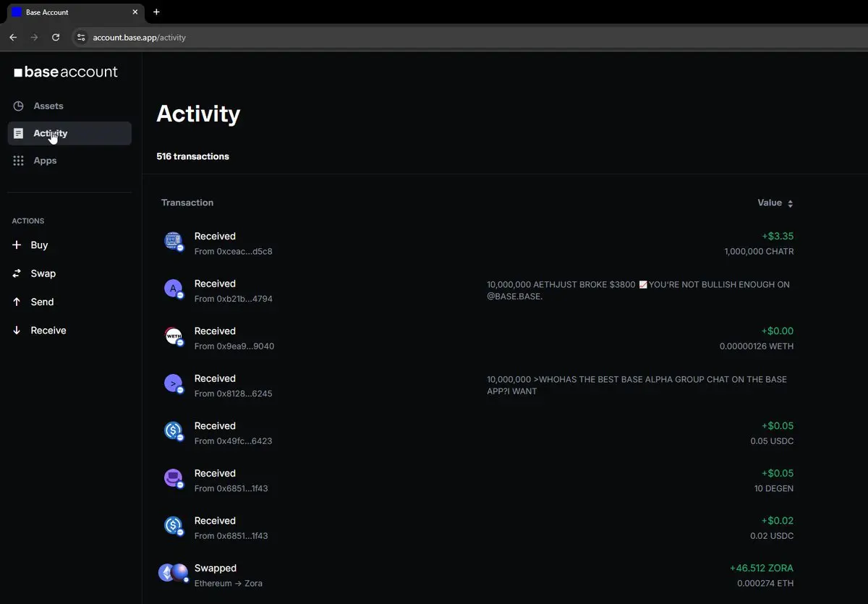
Task: Close the Base Account tab
Action: (135, 12)
